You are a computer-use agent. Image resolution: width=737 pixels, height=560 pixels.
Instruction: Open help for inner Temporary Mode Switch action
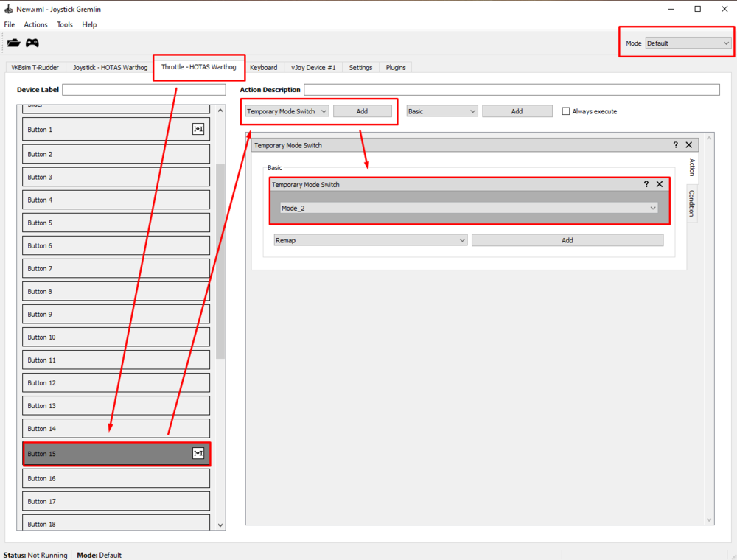pos(646,184)
